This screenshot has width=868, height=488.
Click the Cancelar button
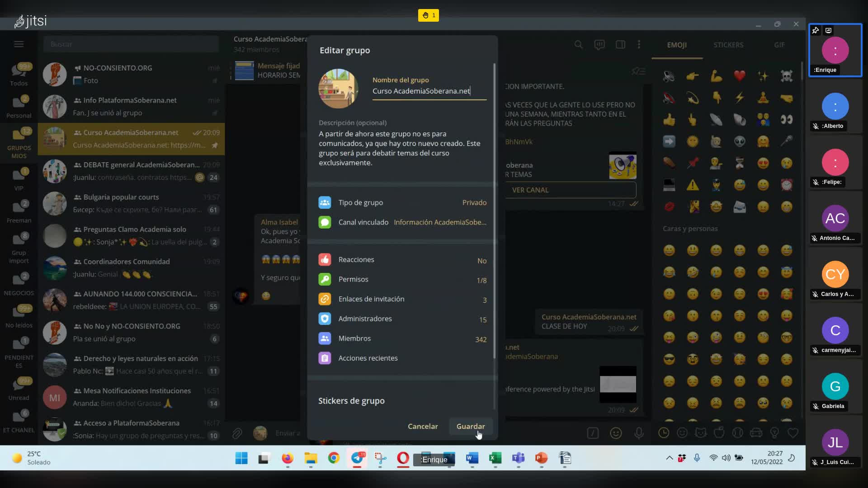point(423,426)
